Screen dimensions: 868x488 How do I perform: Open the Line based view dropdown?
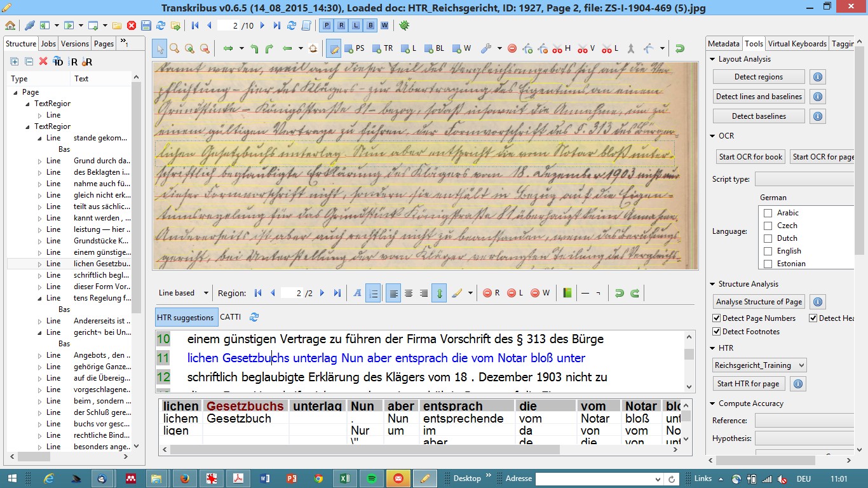[184, 293]
